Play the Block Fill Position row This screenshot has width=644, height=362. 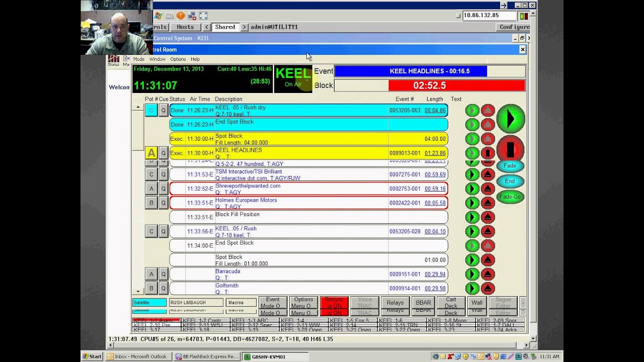[x=472, y=217]
